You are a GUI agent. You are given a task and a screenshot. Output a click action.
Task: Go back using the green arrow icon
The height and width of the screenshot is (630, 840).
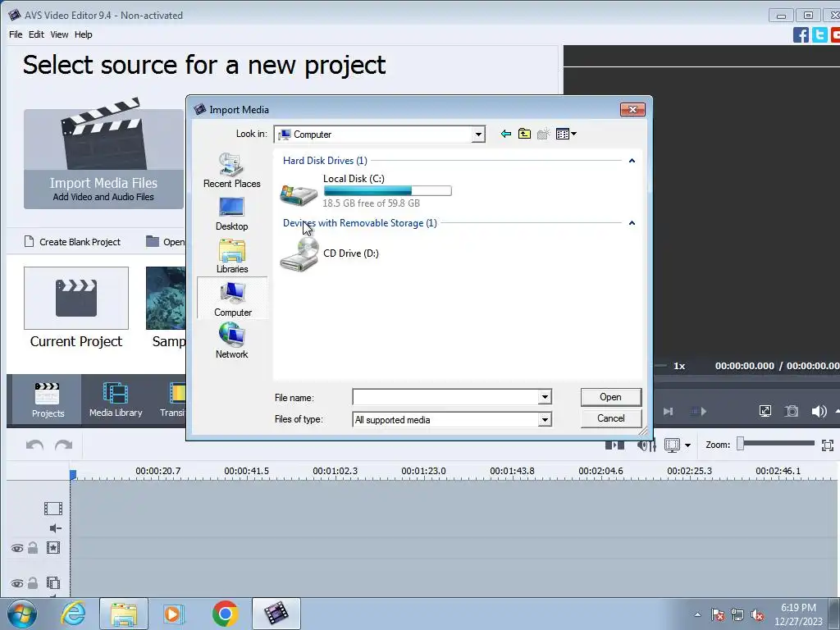(x=505, y=134)
